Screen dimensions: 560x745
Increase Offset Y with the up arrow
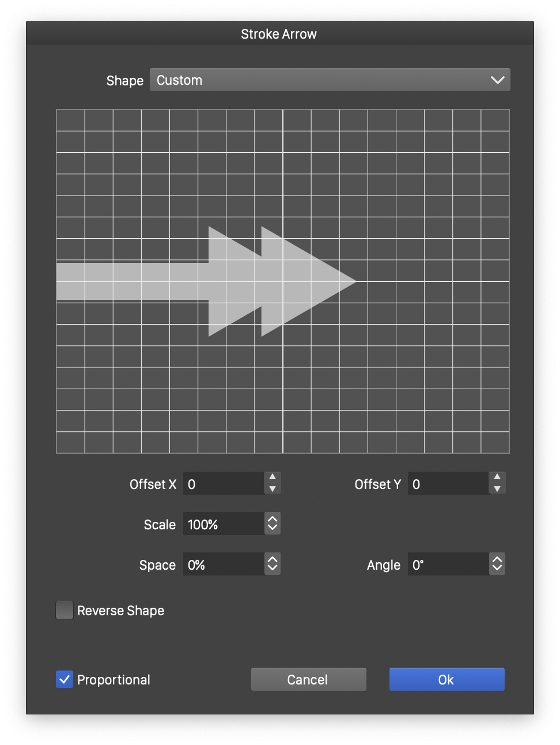coord(497,477)
